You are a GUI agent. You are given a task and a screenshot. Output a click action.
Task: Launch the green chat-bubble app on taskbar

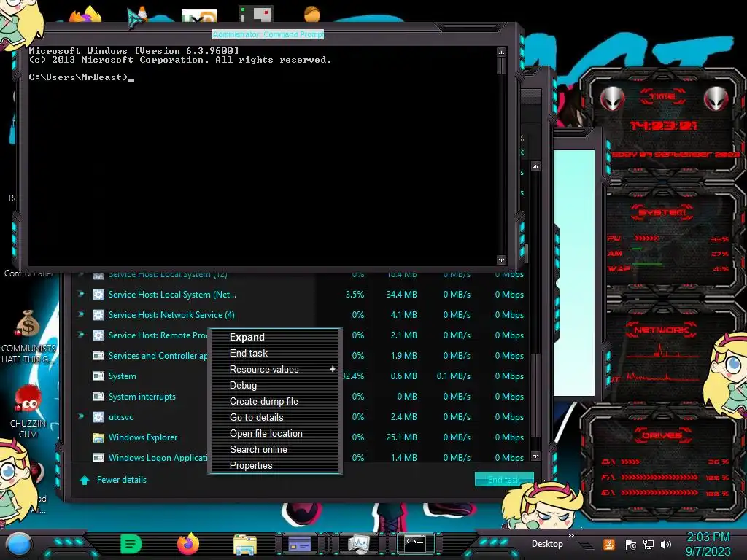[x=131, y=544]
